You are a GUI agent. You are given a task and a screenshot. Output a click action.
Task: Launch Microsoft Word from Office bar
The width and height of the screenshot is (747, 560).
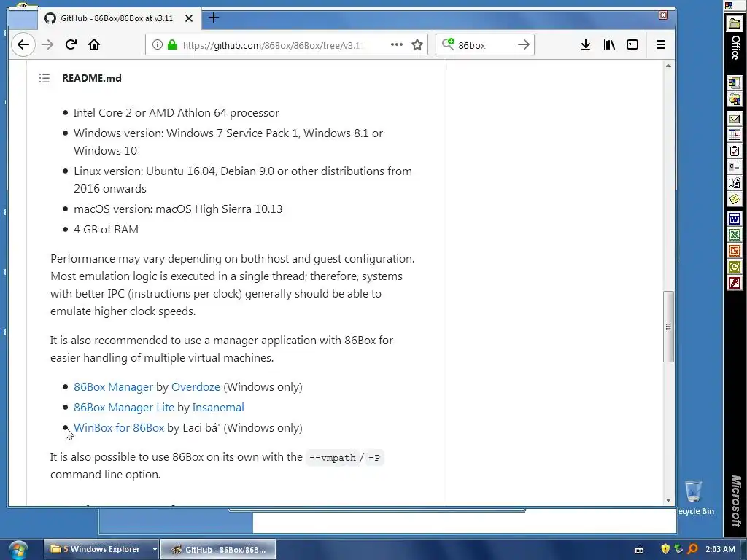[x=734, y=219]
